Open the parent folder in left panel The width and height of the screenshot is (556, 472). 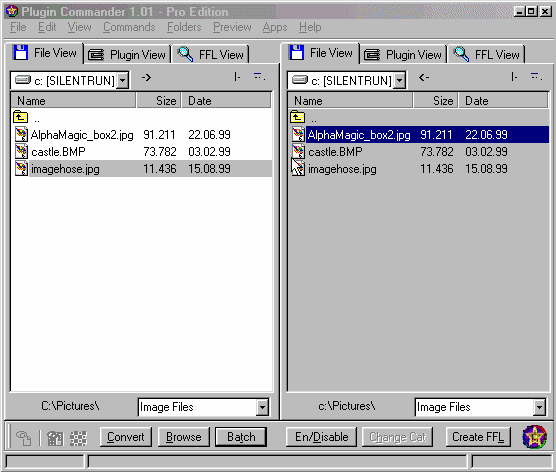click(21, 117)
